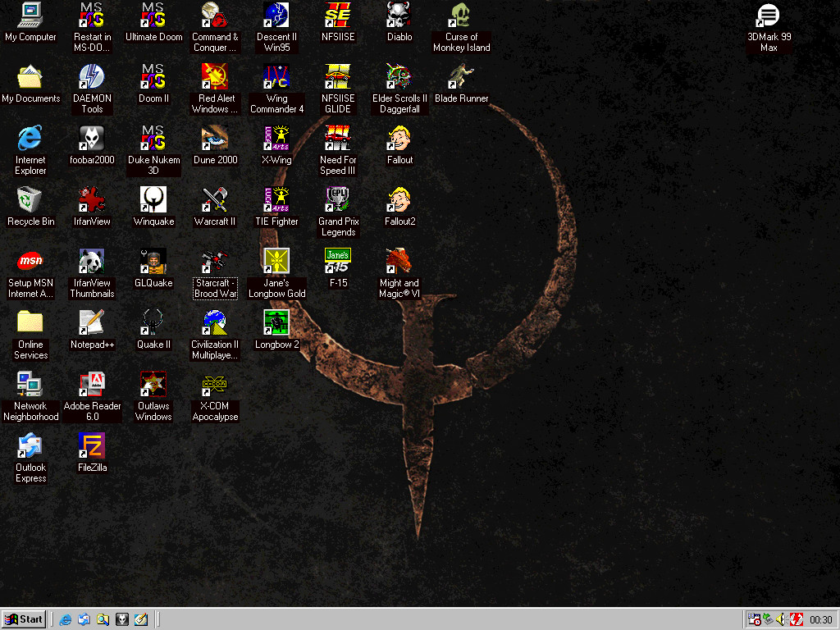Select the Fallout Vault Boy icon
The image size is (840, 630).
[399, 138]
